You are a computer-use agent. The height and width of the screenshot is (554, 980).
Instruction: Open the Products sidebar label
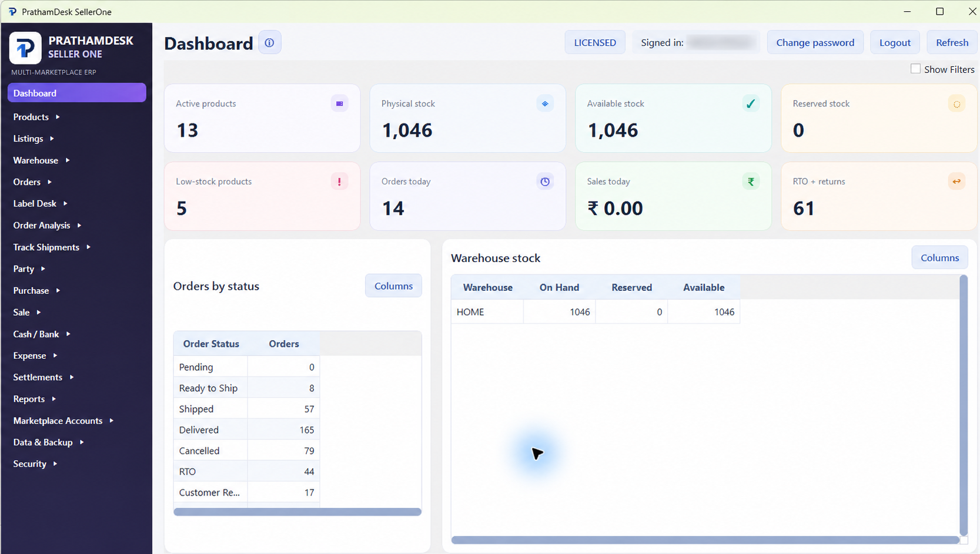pos(31,117)
